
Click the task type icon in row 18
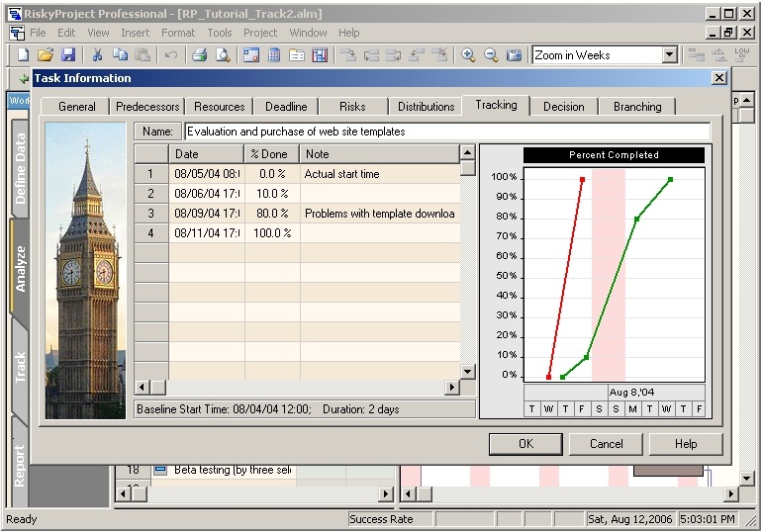point(160,470)
